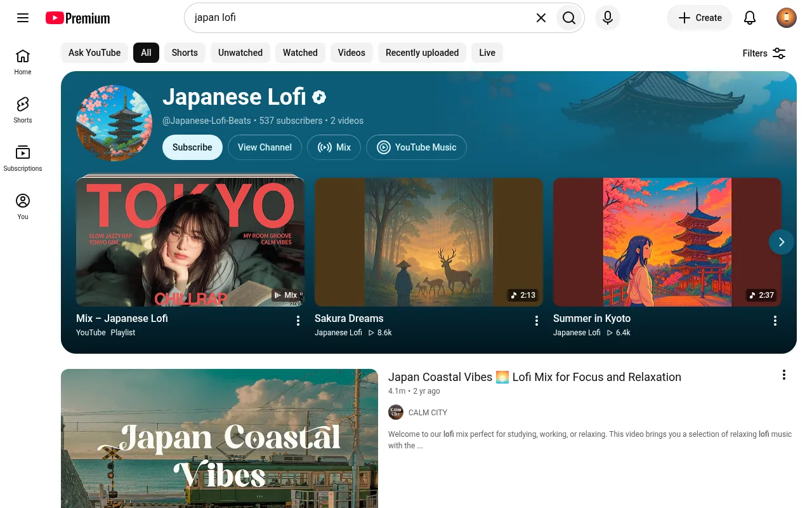Viewport: 812px width, 508px height.
Task: Open more options for Sakura Dreams
Action: 537,321
